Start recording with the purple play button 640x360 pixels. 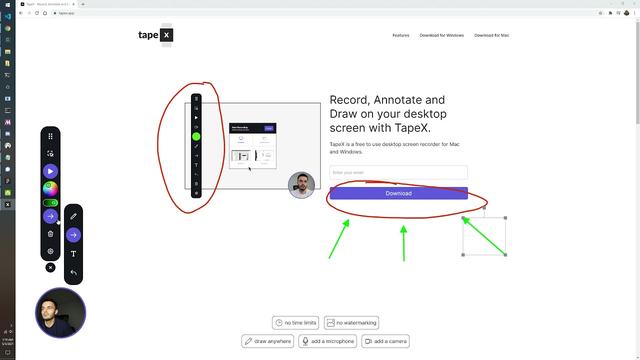tap(50, 171)
